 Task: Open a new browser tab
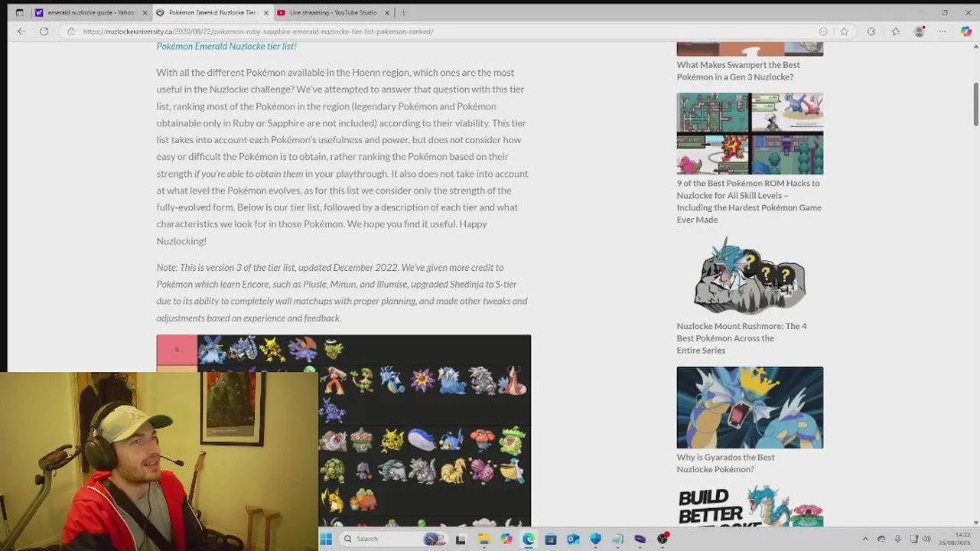click(403, 12)
